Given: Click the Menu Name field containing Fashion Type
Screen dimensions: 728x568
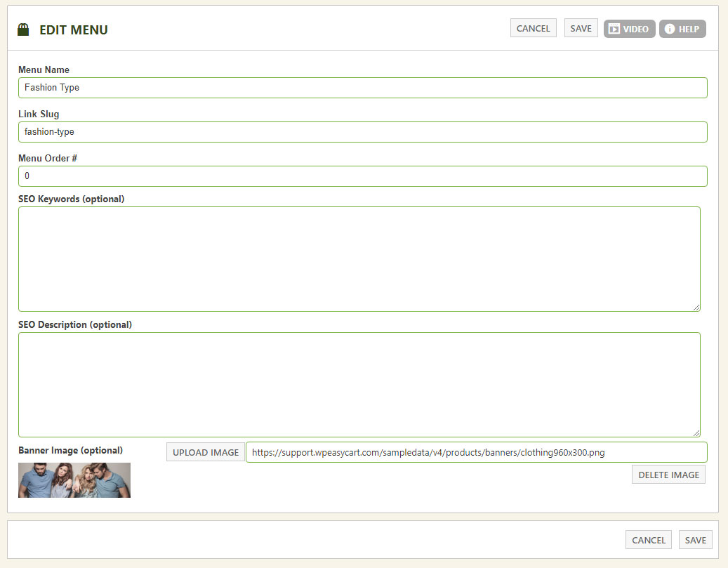Looking at the screenshot, I should tap(362, 88).
